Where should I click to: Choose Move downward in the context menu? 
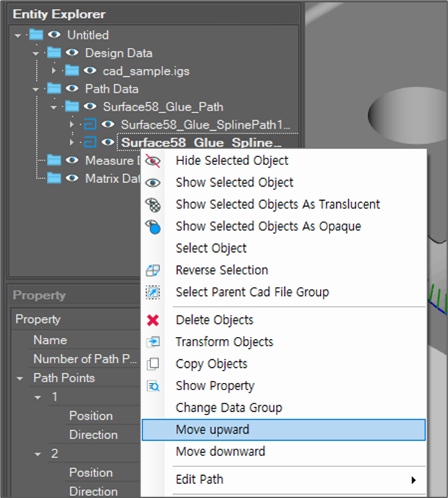click(220, 452)
